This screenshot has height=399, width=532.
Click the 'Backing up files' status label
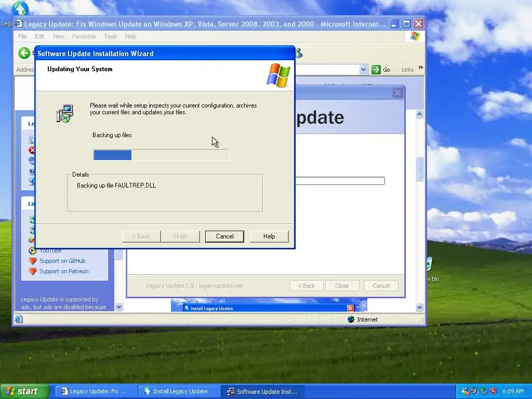coord(112,135)
